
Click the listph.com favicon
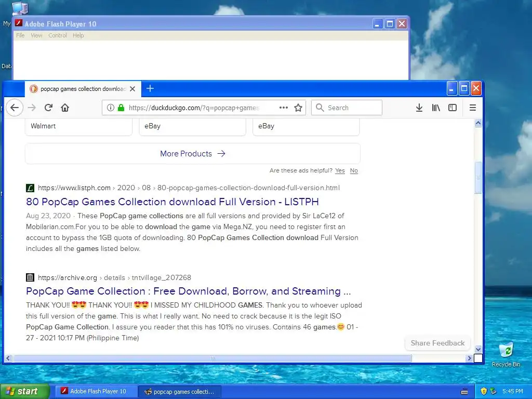[30, 188]
